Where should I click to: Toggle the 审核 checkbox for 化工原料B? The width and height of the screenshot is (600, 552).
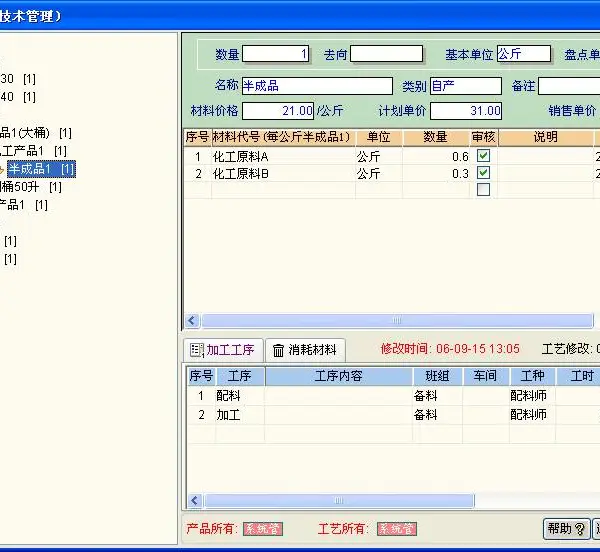483,173
